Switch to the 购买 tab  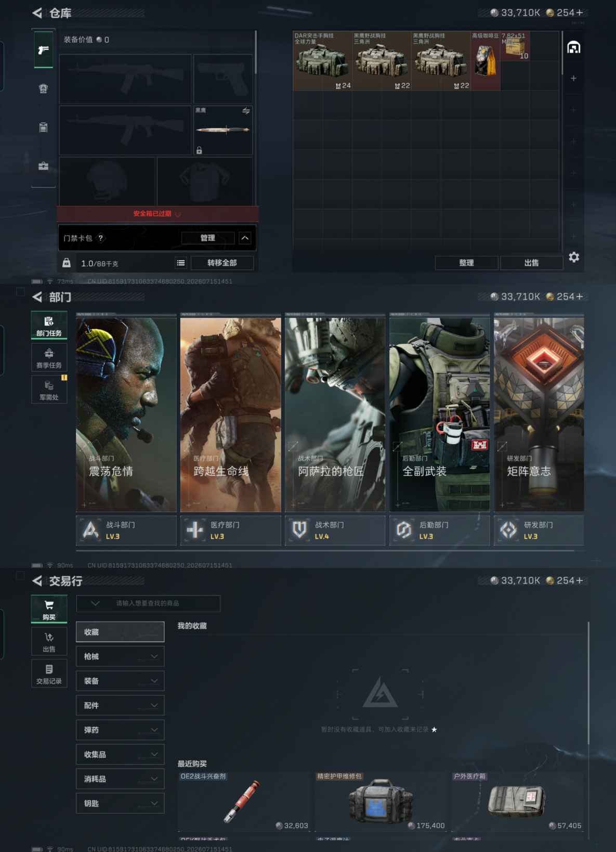pos(49,610)
